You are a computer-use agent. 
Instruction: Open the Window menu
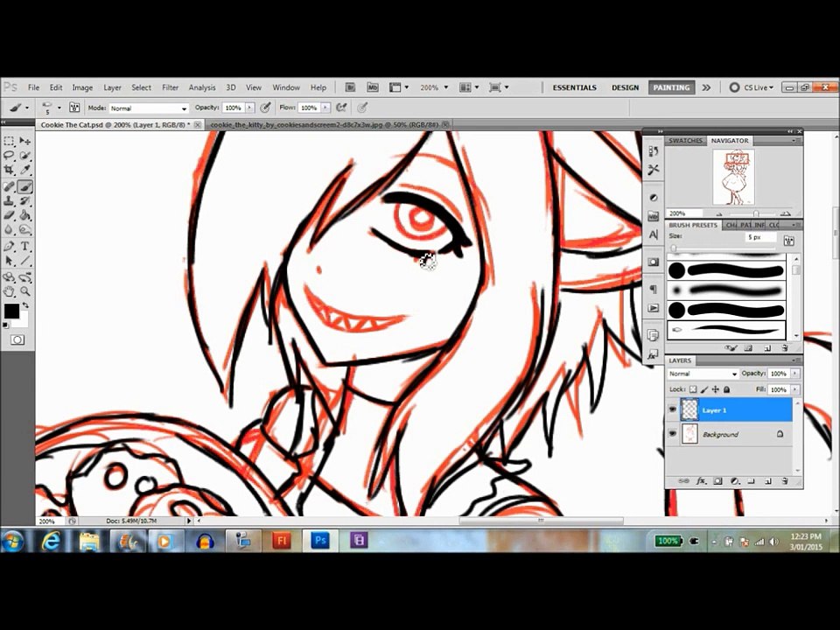[286, 87]
